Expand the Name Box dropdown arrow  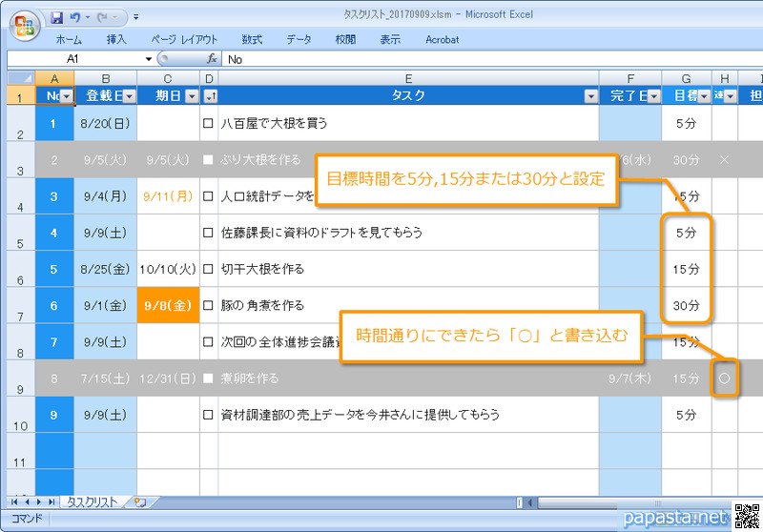tap(148, 59)
